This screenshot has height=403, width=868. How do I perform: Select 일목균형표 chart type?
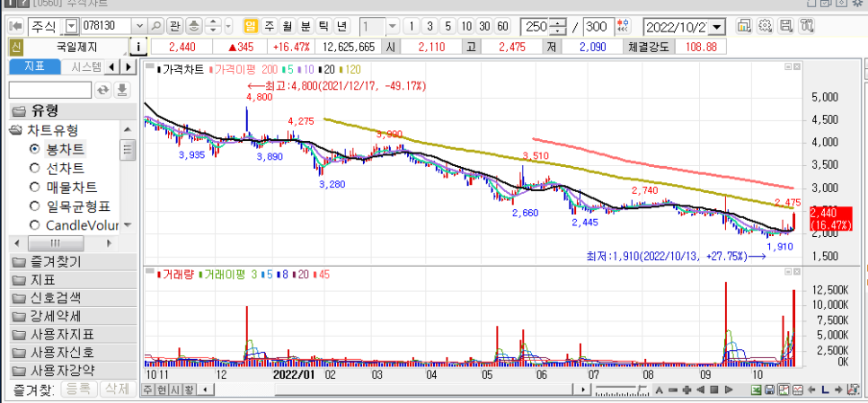point(35,206)
